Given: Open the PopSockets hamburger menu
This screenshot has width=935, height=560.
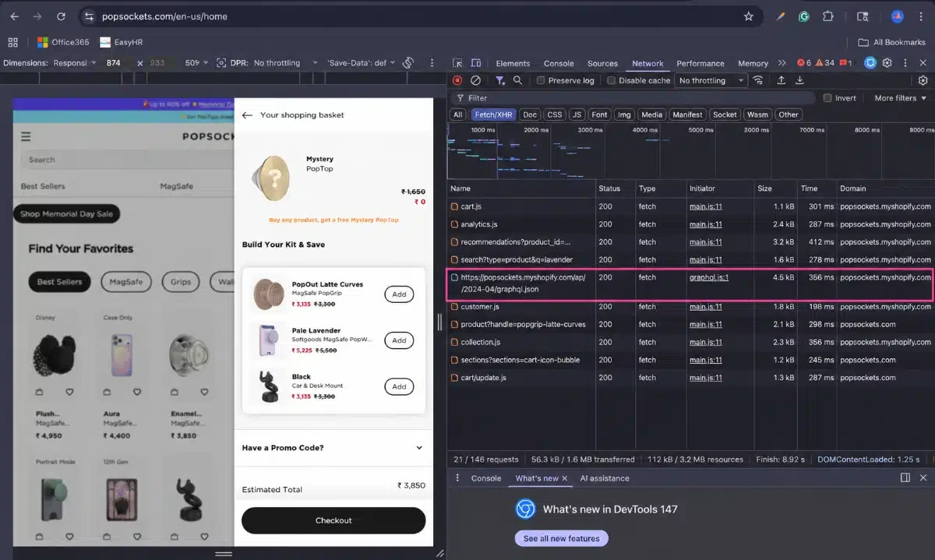Looking at the screenshot, I should click(x=26, y=136).
